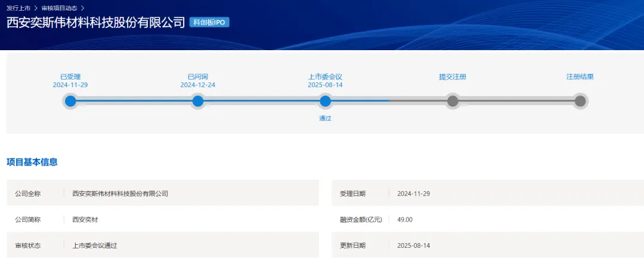Click the 注册结果 stage label

[x=580, y=76]
